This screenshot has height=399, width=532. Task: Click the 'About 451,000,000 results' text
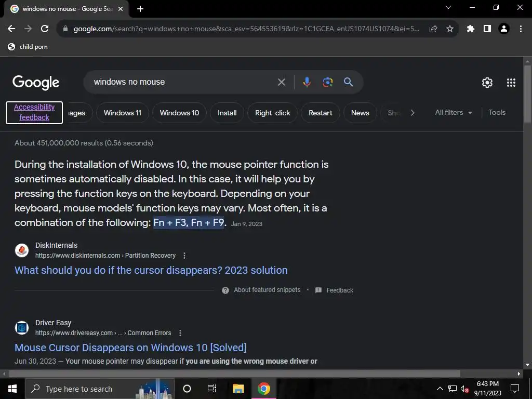pos(84,143)
